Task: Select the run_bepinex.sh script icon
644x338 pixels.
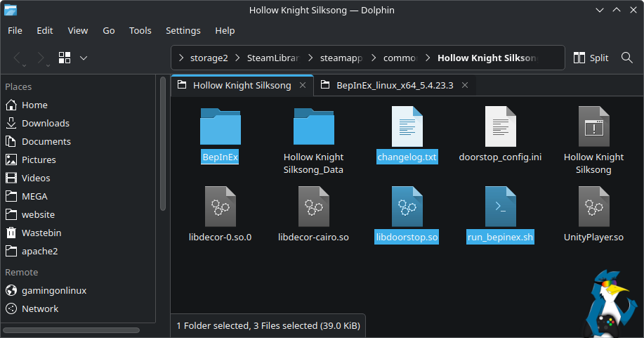Action: pyautogui.click(x=500, y=207)
